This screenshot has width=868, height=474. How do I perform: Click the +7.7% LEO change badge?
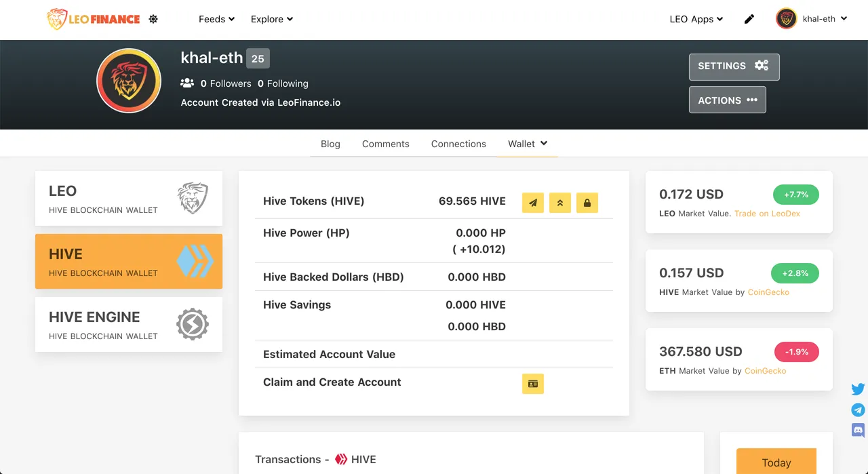(796, 195)
